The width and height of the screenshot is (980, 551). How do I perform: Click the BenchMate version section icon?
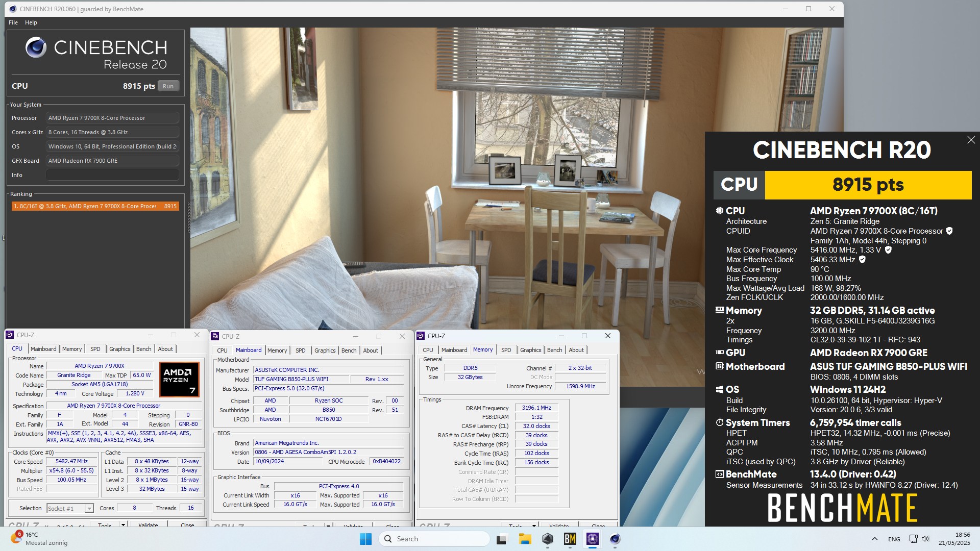pyautogui.click(x=720, y=474)
